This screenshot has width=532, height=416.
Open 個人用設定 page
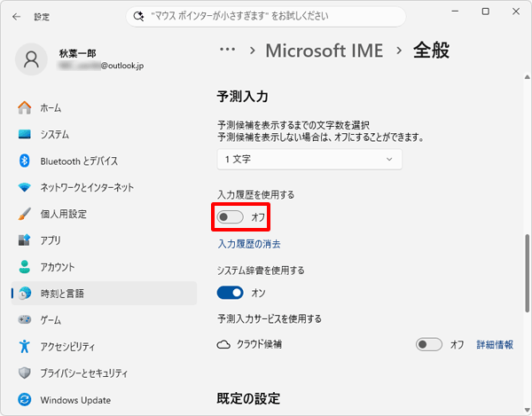coord(104,214)
